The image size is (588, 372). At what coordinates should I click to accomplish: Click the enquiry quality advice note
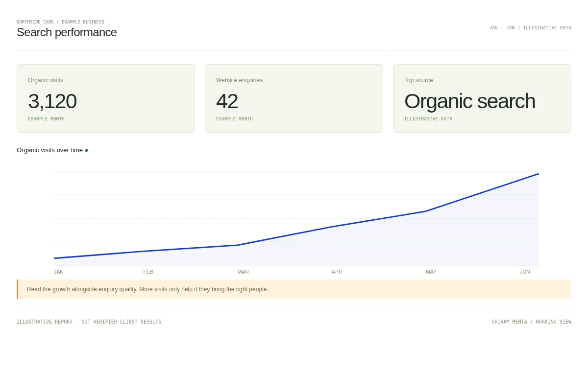tap(294, 289)
